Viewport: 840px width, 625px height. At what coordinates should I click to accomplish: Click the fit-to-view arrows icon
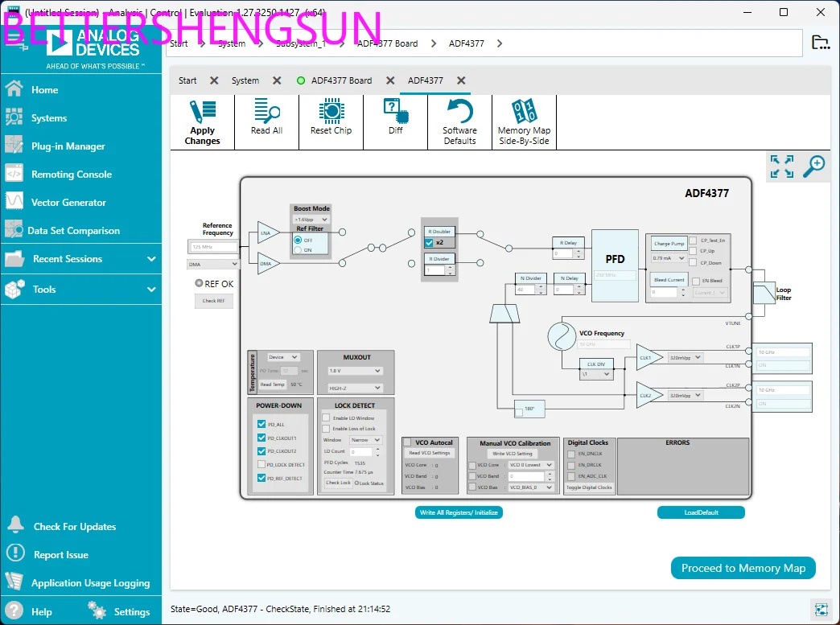click(782, 167)
